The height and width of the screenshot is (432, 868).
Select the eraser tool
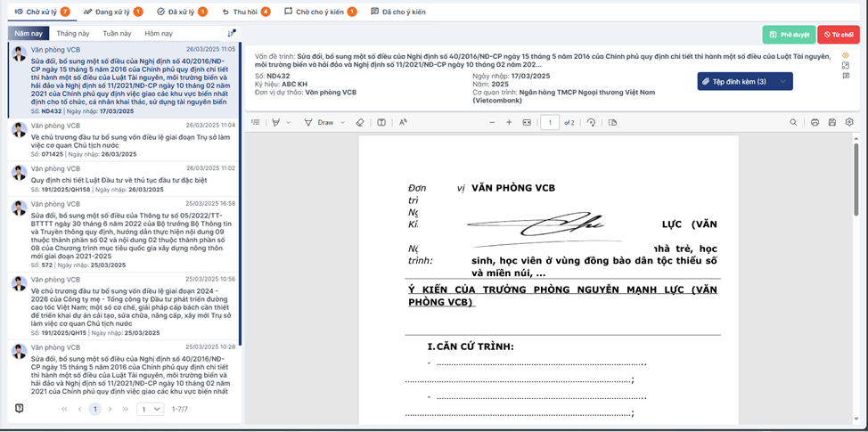pyautogui.click(x=360, y=122)
